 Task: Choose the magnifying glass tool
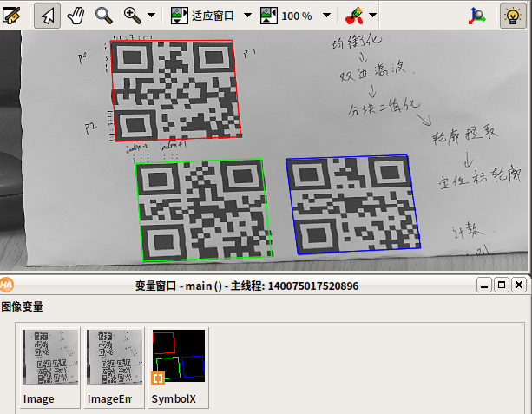(x=103, y=16)
